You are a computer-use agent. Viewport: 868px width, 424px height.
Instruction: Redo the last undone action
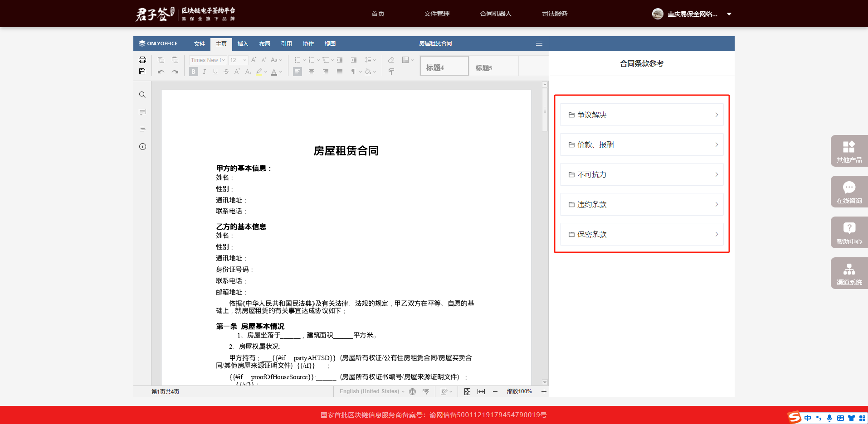[175, 72]
